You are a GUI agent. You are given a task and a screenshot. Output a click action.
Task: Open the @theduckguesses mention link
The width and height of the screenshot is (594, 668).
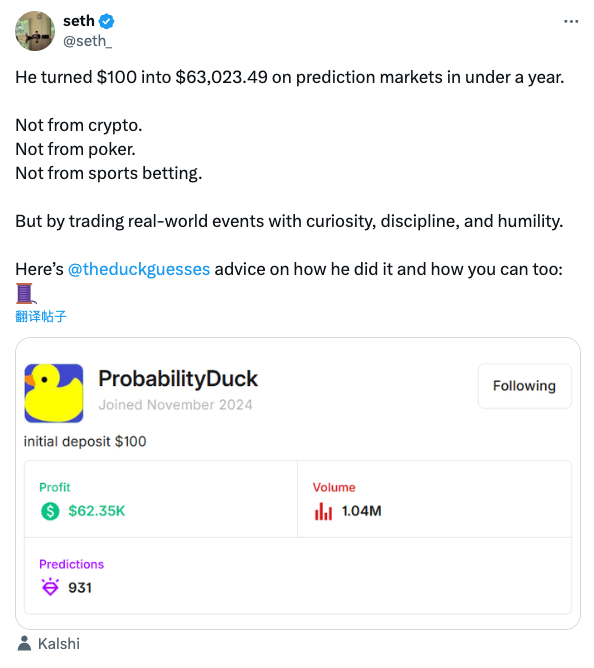point(139,269)
